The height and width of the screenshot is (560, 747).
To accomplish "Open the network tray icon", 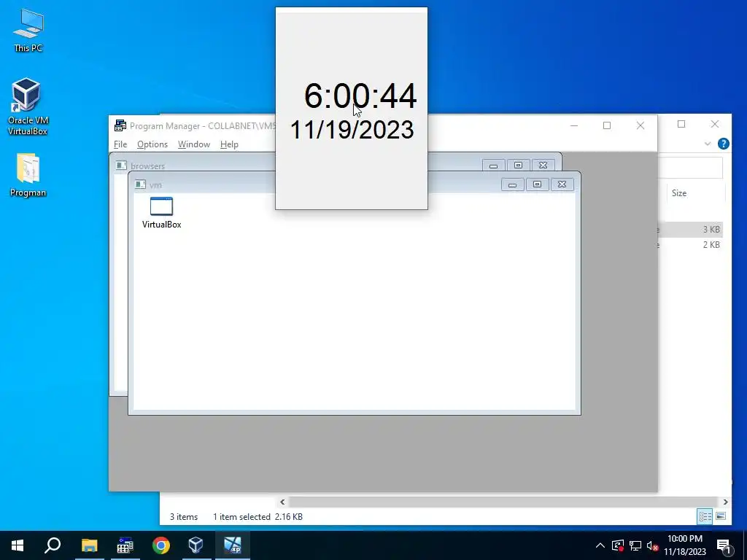I will 635,545.
